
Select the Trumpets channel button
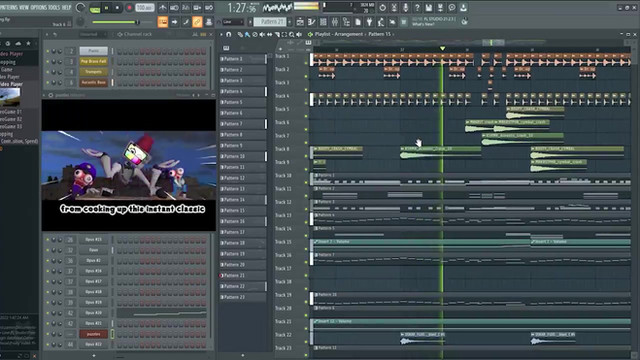[93, 72]
